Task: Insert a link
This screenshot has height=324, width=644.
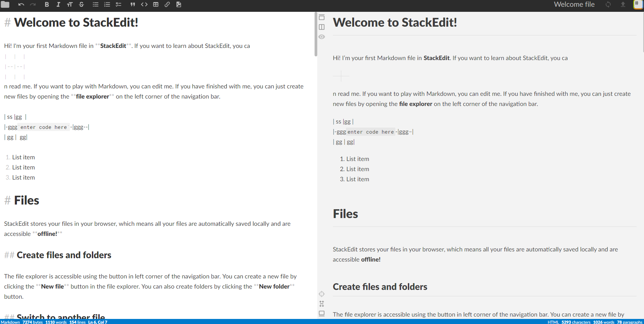Action: [167, 4]
